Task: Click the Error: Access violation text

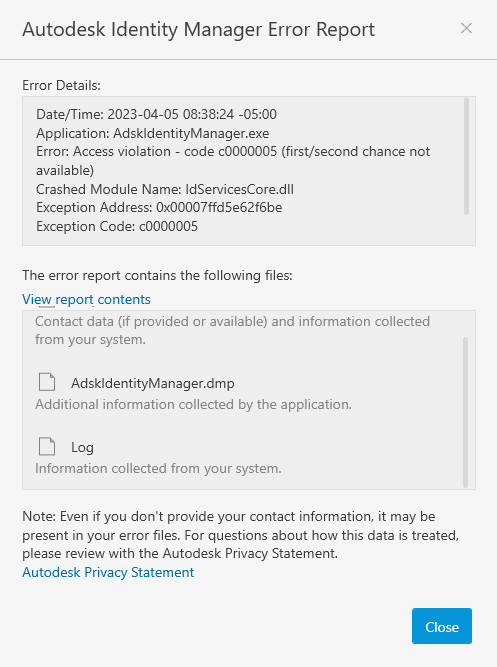Action: point(233,161)
